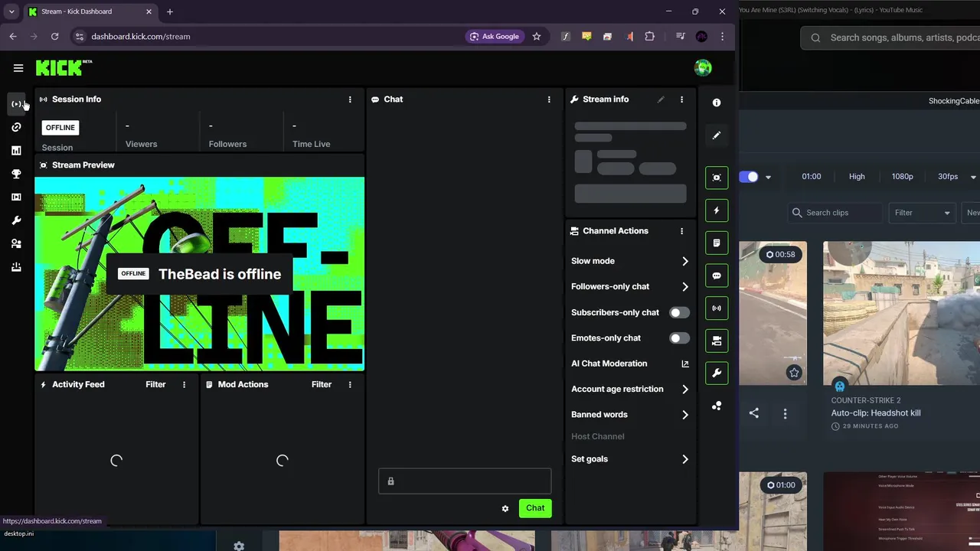The width and height of the screenshot is (980, 551).
Task: Open Chrome media control toolbar icon
Action: click(680, 36)
